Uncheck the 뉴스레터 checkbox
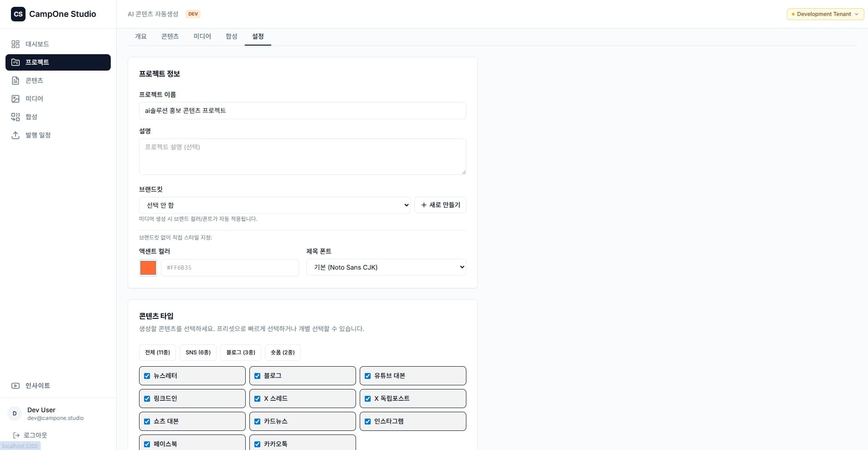Image resolution: width=868 pixels, height=450 pixels. 147,376
